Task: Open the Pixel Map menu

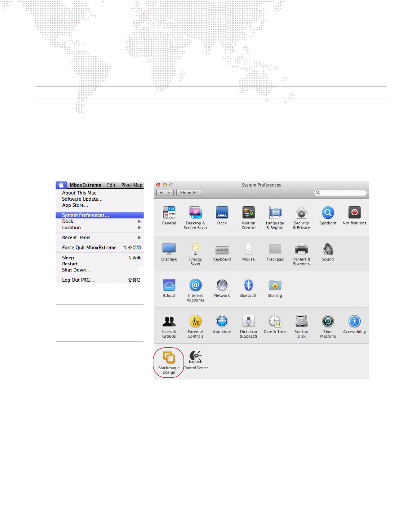Action: 132,185
